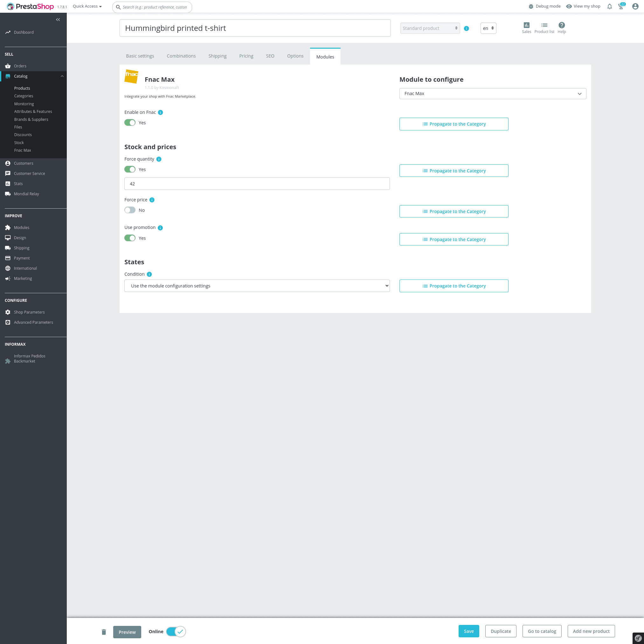Click the Save button
Image resolution: width=644 pixels, height=644 pixels.
(x=468, y=631)
